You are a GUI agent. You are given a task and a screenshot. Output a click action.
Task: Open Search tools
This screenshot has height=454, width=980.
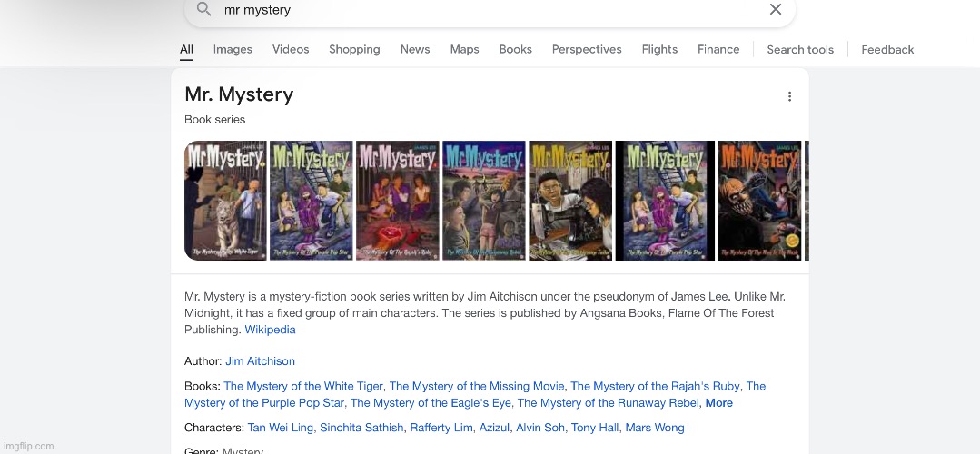point(800,49)
